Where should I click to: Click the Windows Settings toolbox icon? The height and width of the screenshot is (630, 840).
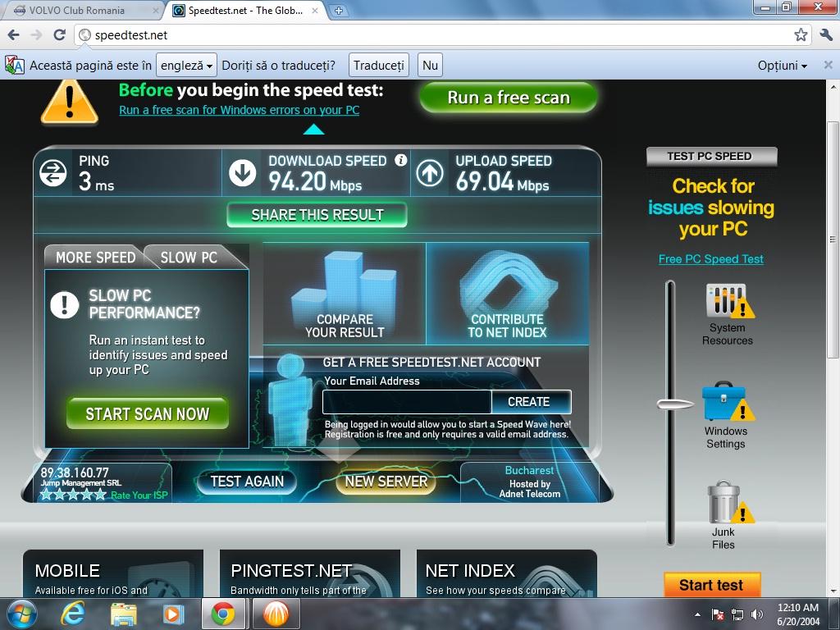click(728, 402)
